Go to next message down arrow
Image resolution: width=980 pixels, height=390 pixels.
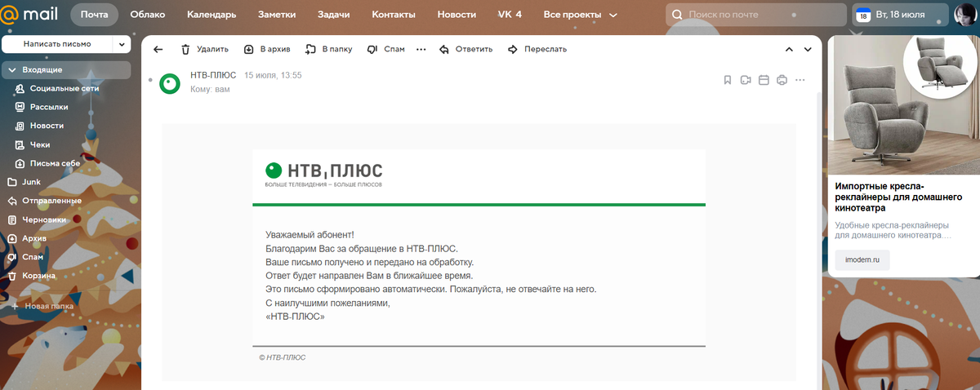click(x=808, y=49)
